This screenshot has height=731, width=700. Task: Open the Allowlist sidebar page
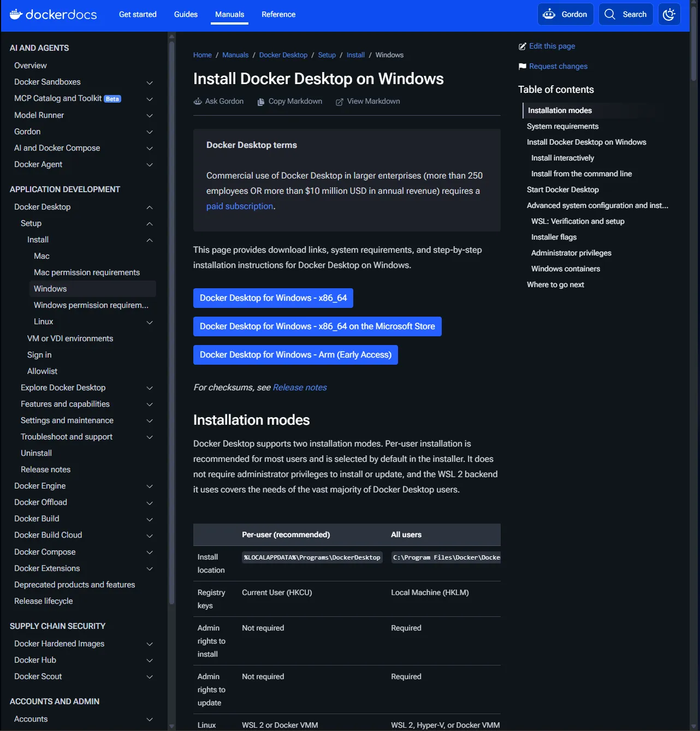tap(42, 371)
